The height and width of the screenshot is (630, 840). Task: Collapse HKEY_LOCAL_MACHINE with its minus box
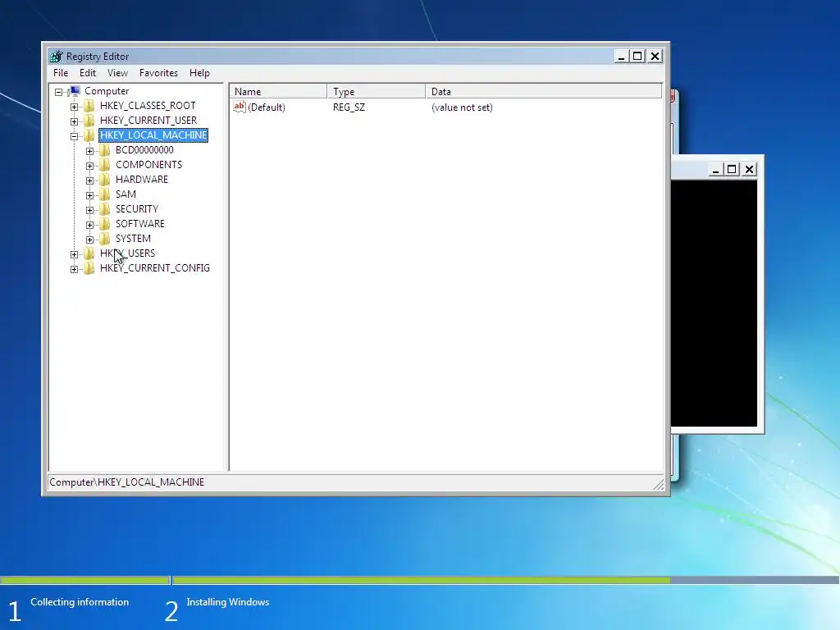coord(75,136)
